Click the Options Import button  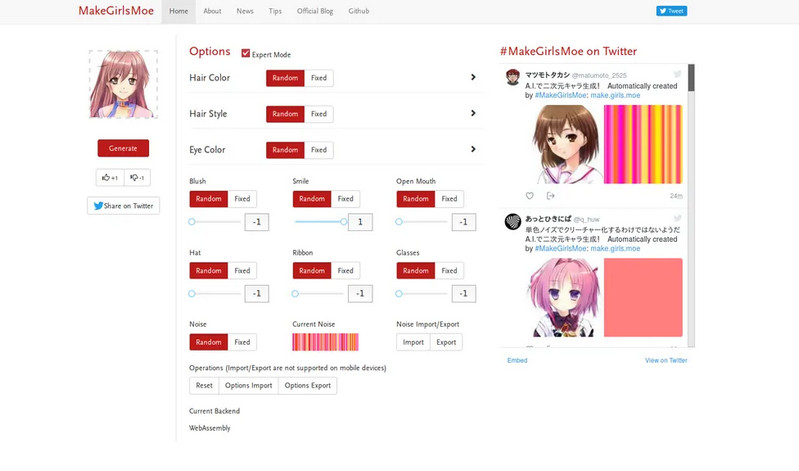(249, 385)
